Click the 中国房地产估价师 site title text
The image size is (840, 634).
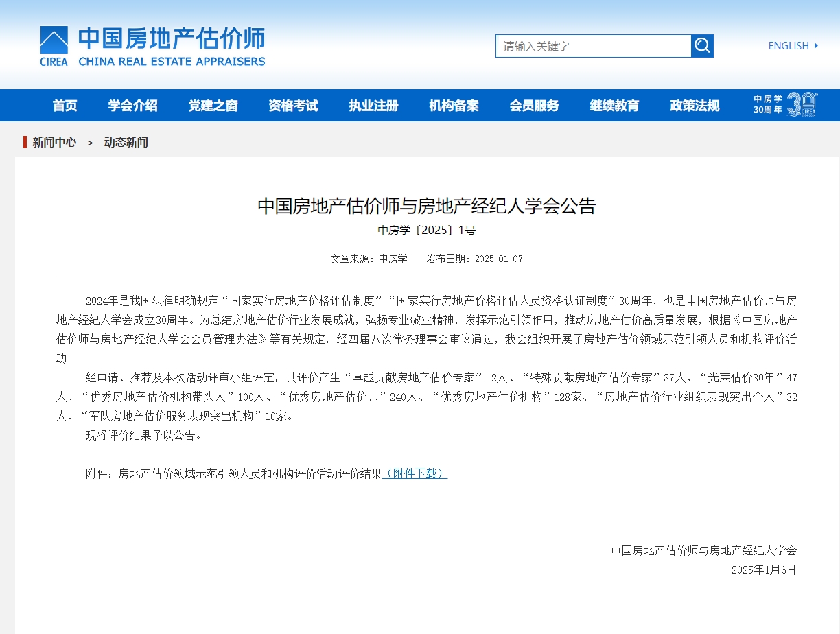pos(171,39)
